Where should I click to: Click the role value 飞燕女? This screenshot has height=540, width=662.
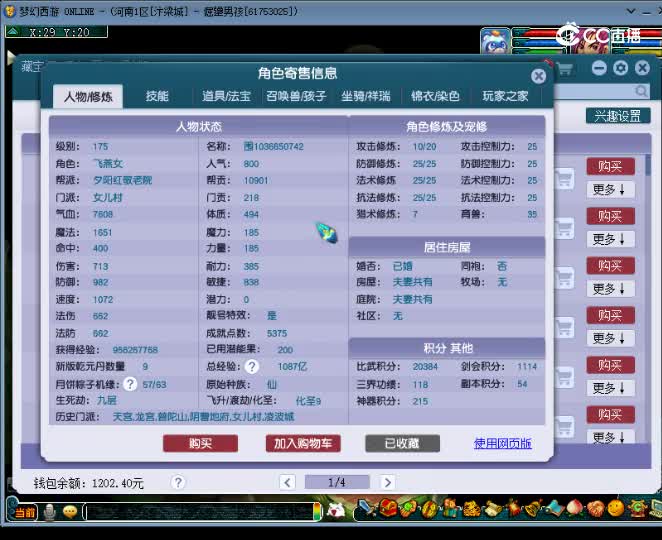coord(108,163)
